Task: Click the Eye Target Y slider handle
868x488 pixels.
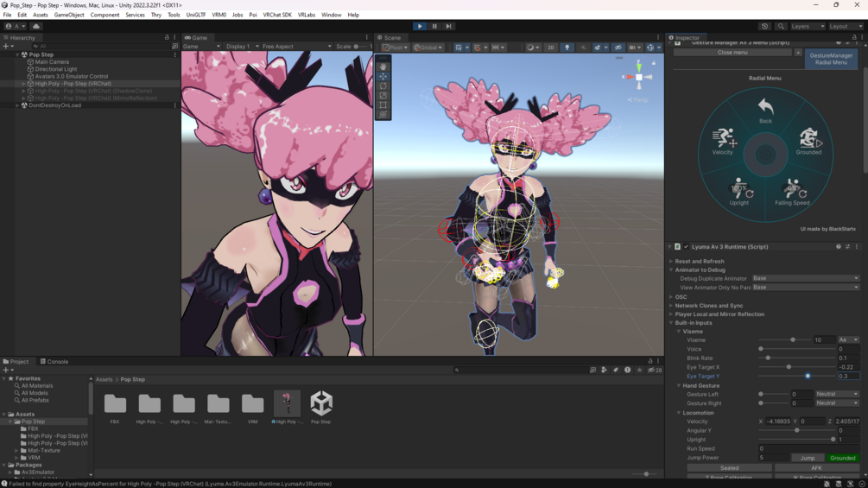Action: (808, 377)
